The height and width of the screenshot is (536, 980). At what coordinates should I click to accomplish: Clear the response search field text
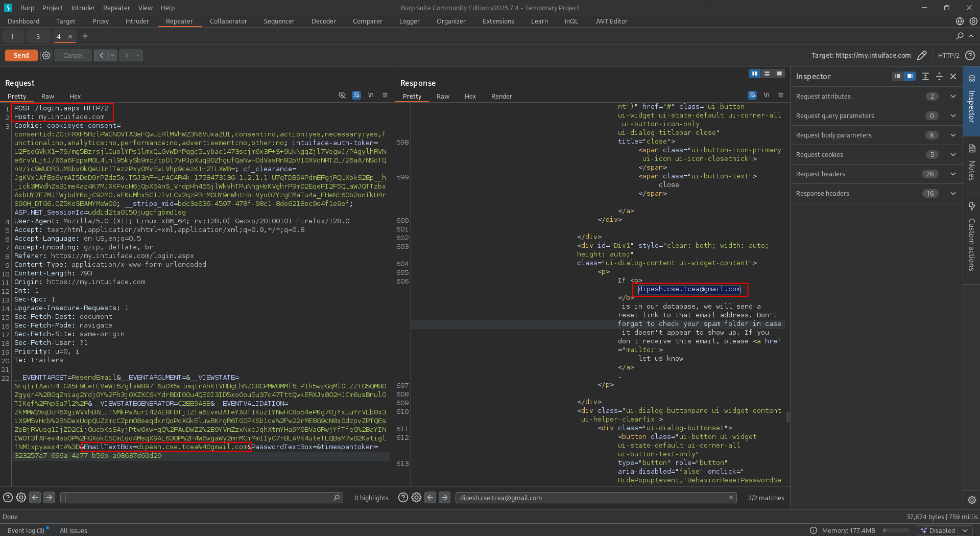(731, 498)
